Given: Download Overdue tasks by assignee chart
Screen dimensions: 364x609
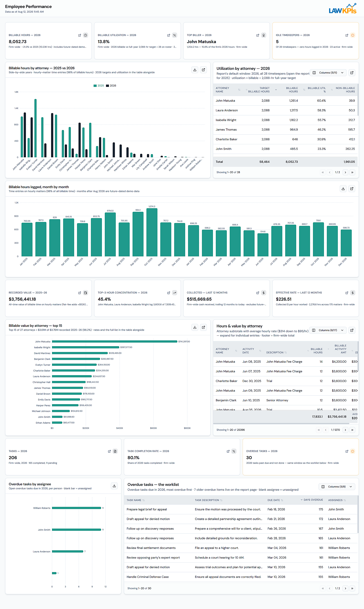Looking at the screenshot, I should coord(114,486).
